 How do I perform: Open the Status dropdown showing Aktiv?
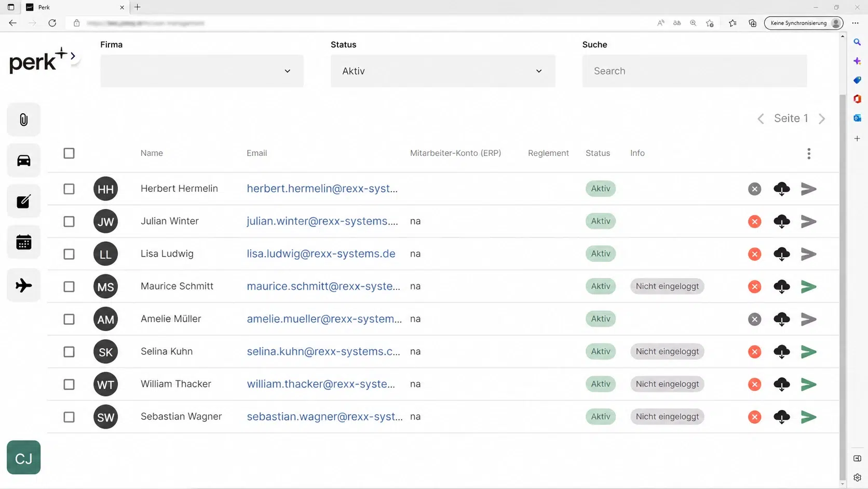(x=443, y=71)
